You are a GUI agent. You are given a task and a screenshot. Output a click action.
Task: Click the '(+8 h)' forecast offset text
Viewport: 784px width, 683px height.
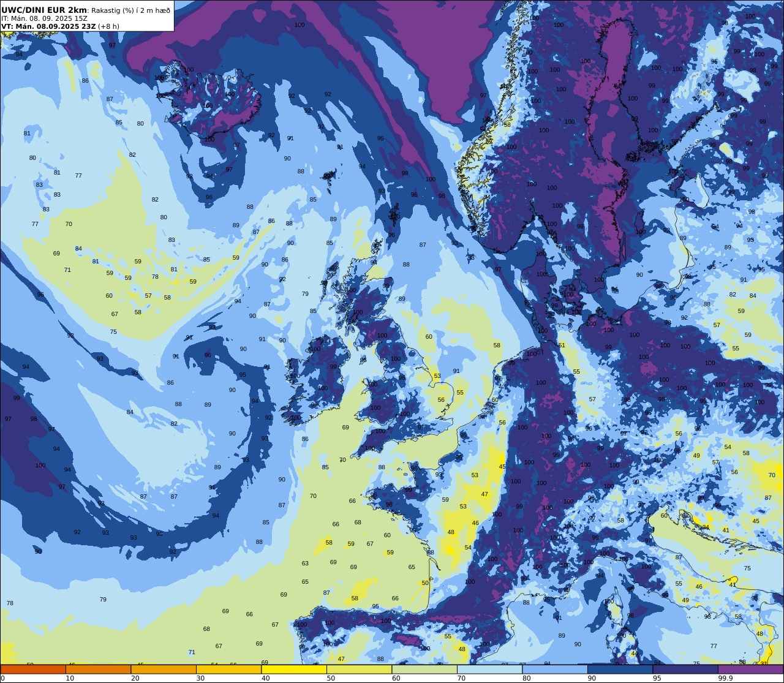click(109, 26)
